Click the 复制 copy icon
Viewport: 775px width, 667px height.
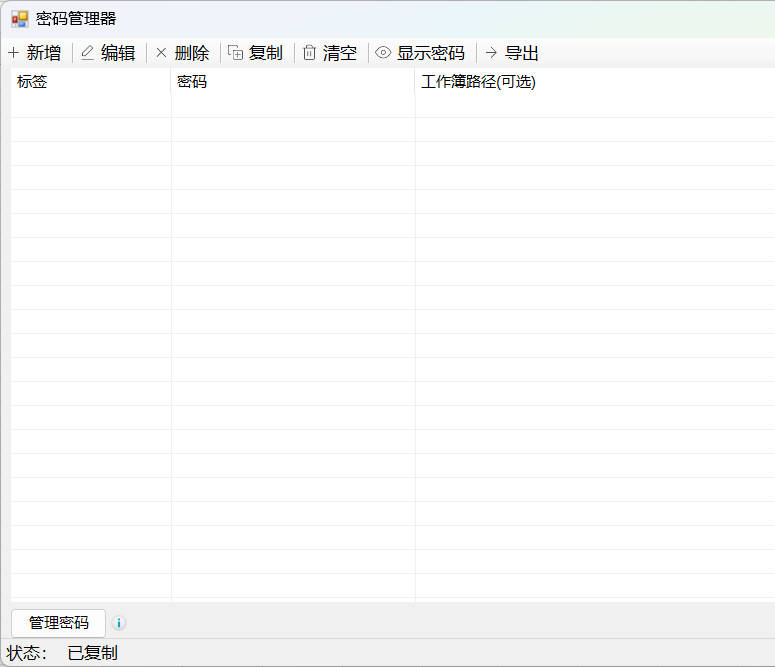click(x=236, y=53)
